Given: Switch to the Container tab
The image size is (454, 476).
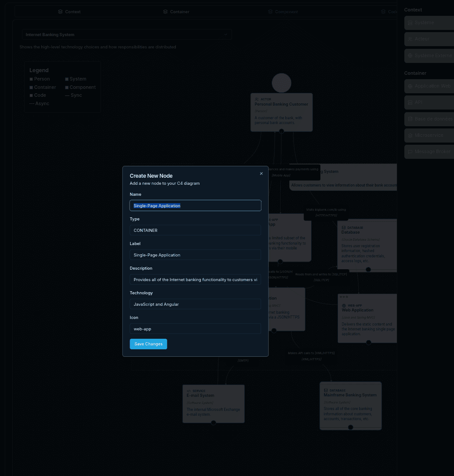Looking at the screenshot, I should coord(176,11).
